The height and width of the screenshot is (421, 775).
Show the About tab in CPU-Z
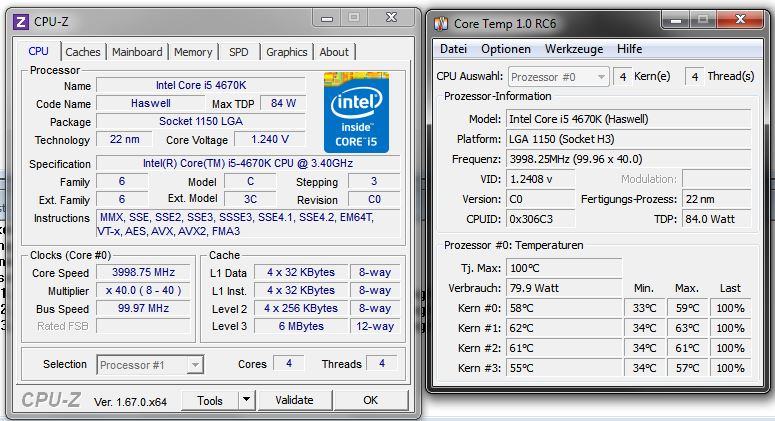click(334, 52)
